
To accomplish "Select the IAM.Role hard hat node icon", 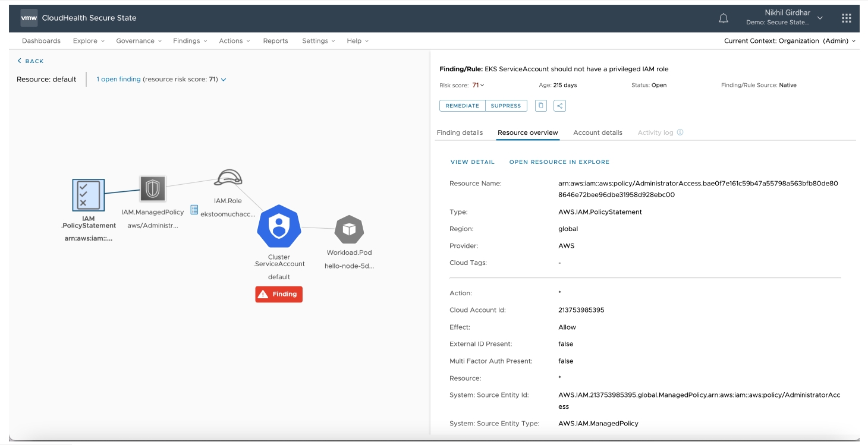I will tap(228, 178).
